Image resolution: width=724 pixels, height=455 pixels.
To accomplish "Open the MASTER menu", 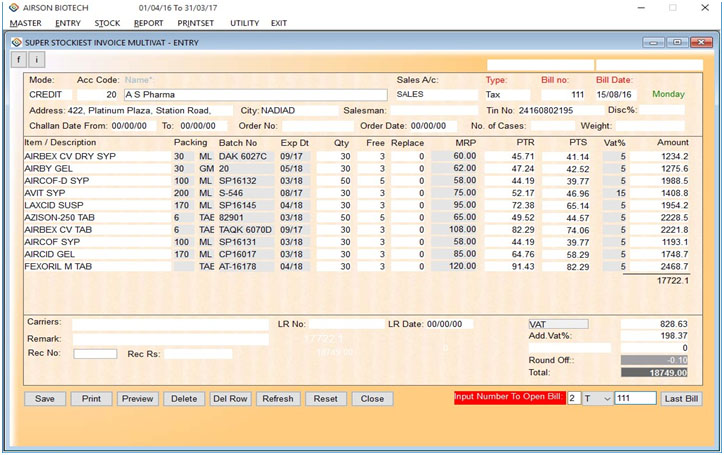I will click(25, 23).
